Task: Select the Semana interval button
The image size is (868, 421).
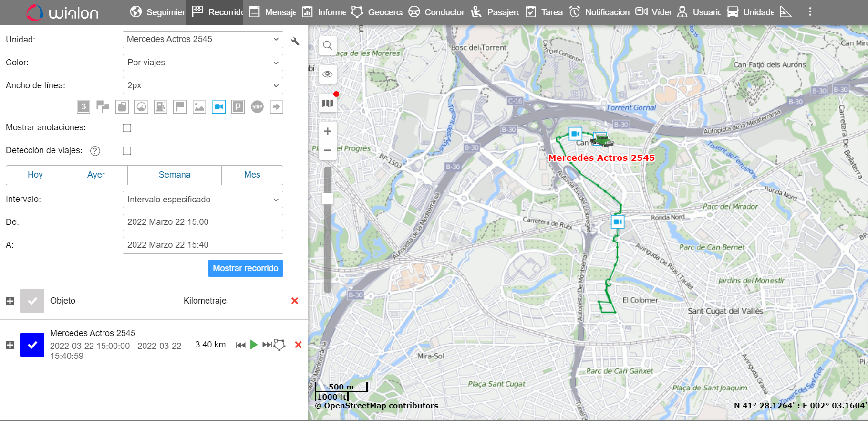Action: pyautogui.click(x=175, y=175)
